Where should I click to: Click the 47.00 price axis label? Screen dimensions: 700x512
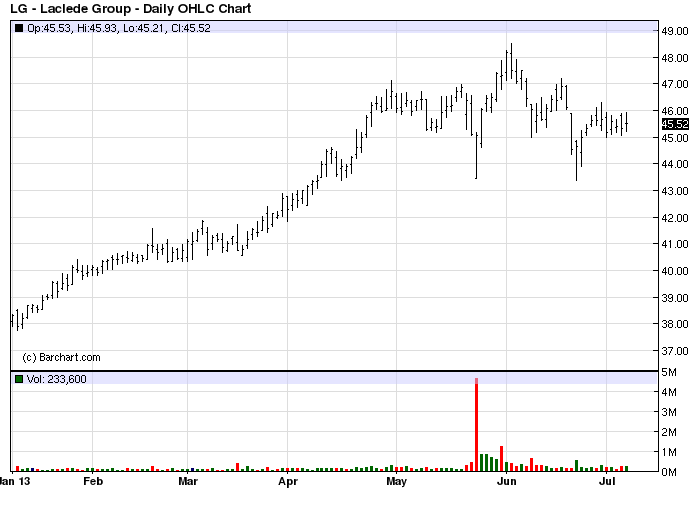coord(675,84)
